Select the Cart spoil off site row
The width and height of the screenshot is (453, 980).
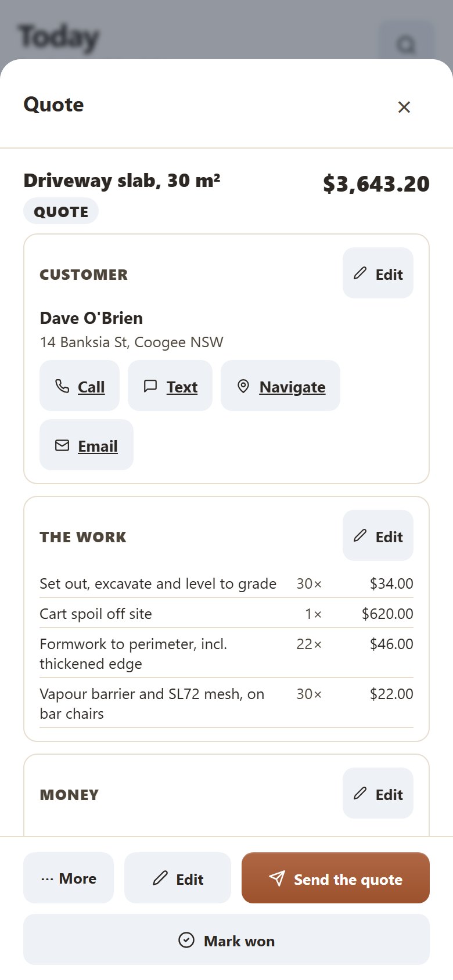(227, 614)
